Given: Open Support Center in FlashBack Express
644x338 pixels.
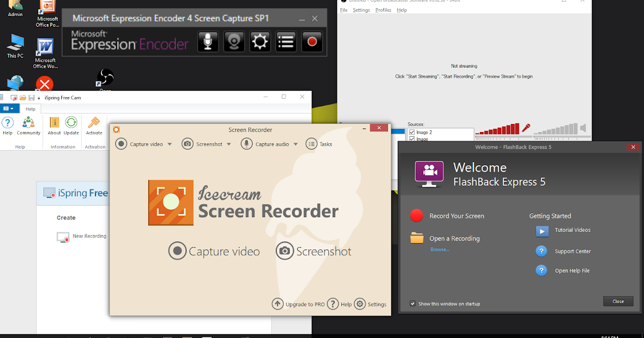Looking at the screenshot, I should click(x=563, y=251).
